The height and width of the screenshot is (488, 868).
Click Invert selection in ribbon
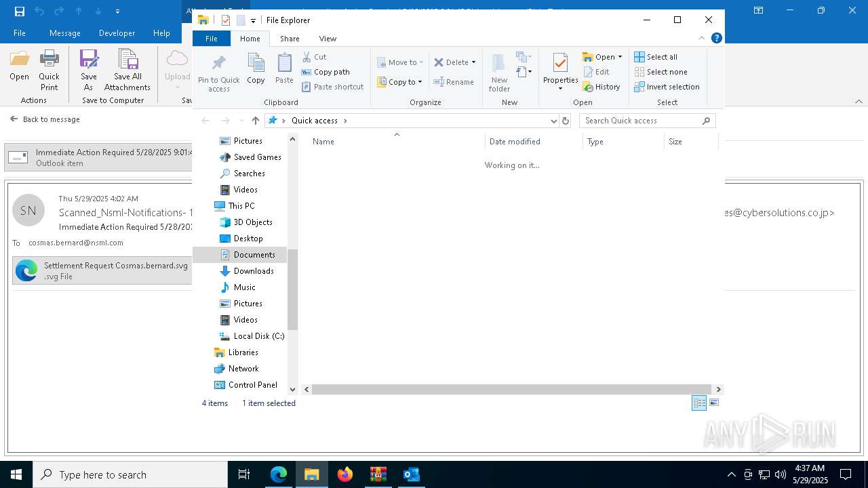[667, 87]
